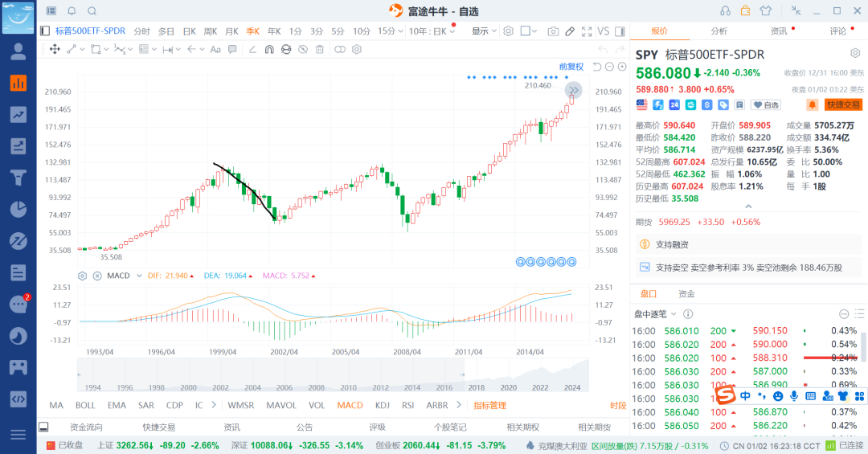Click the orange 快捷交易 button
Screen dimensions: 868x454
click(844, 104)
